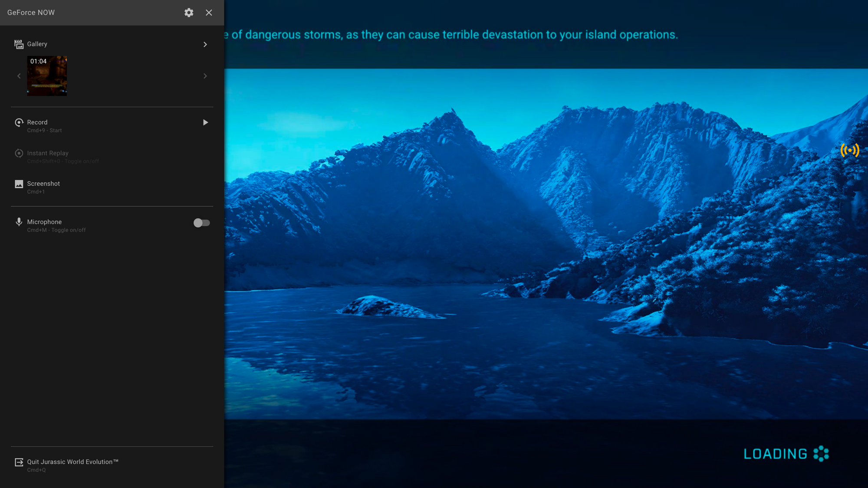Open the 01:04 recorded clip thumbnail
868x488 pixels.
[x=47, y=75]
